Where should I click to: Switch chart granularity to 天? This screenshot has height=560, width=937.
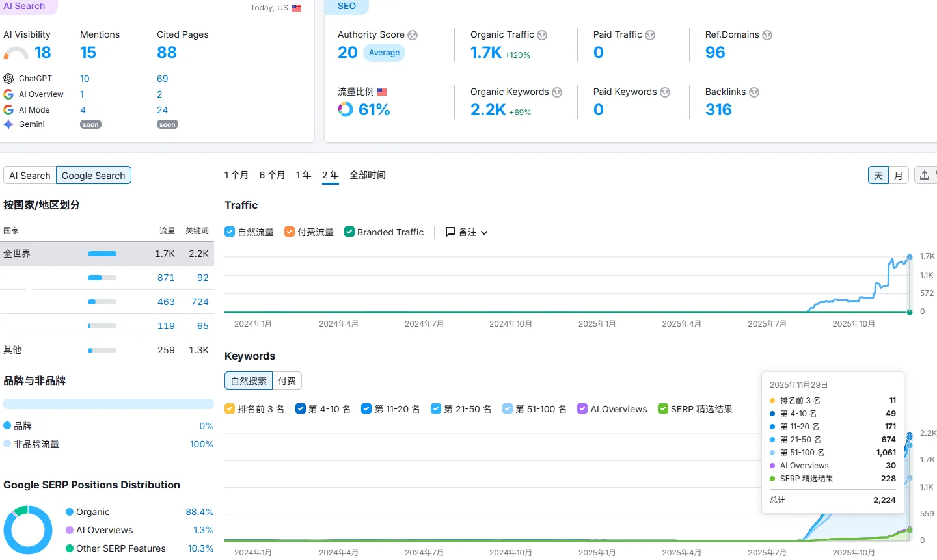[x=878, y=176]
